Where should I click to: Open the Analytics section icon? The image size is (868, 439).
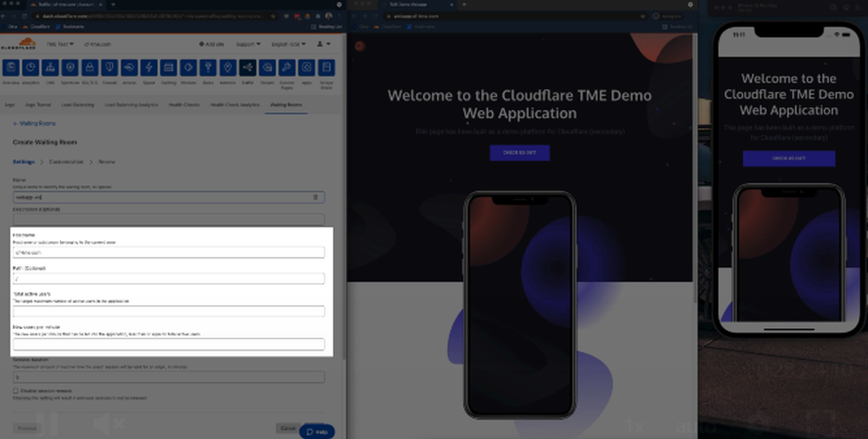click(30, 68)
